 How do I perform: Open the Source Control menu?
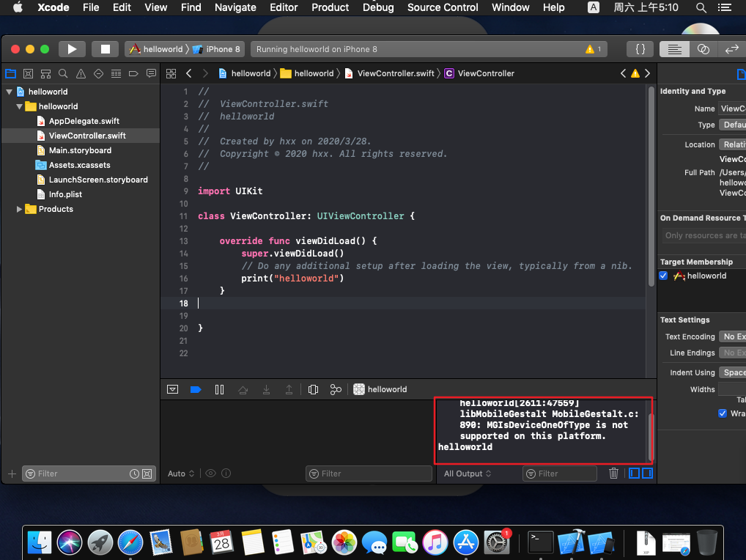[443, 7]
